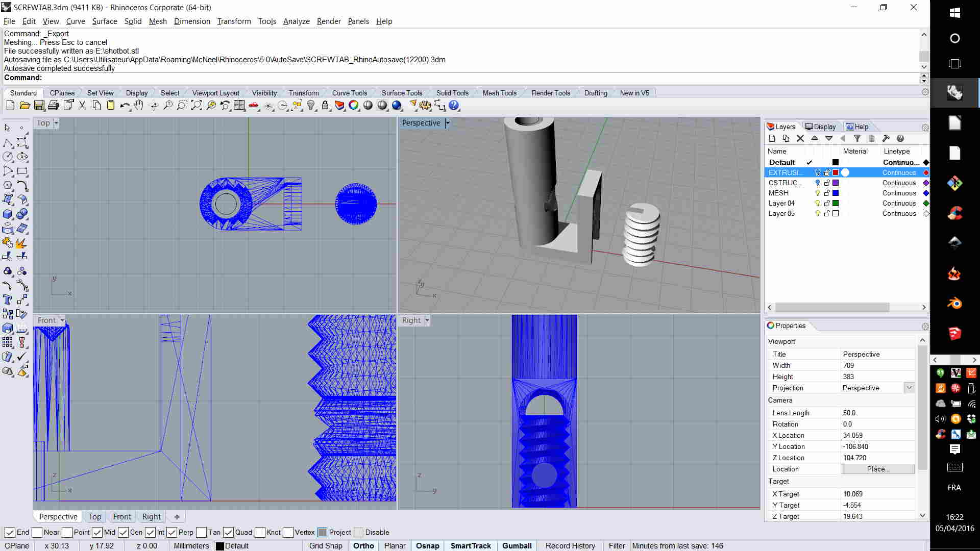980x551 pixels.
Task: Click the layer filter funnel icon
Action: coord(857,139)
